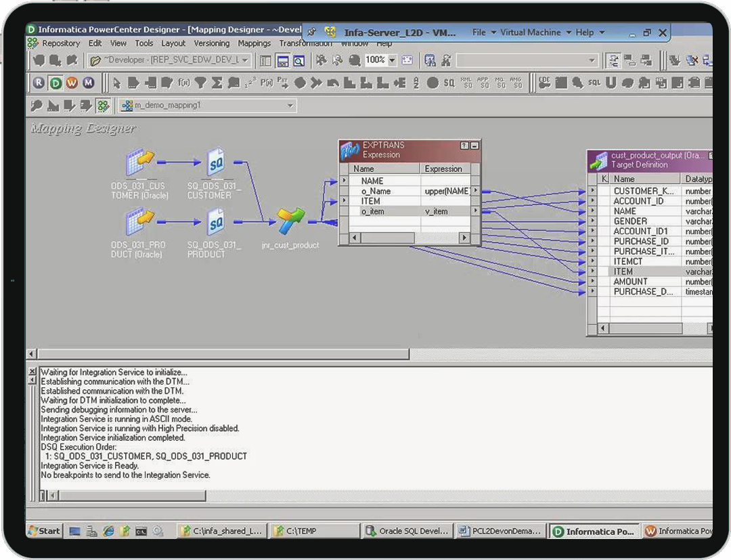Open the 100% zoom level dropdown
The image size is (731, 560).
click(x=392, y=61)
